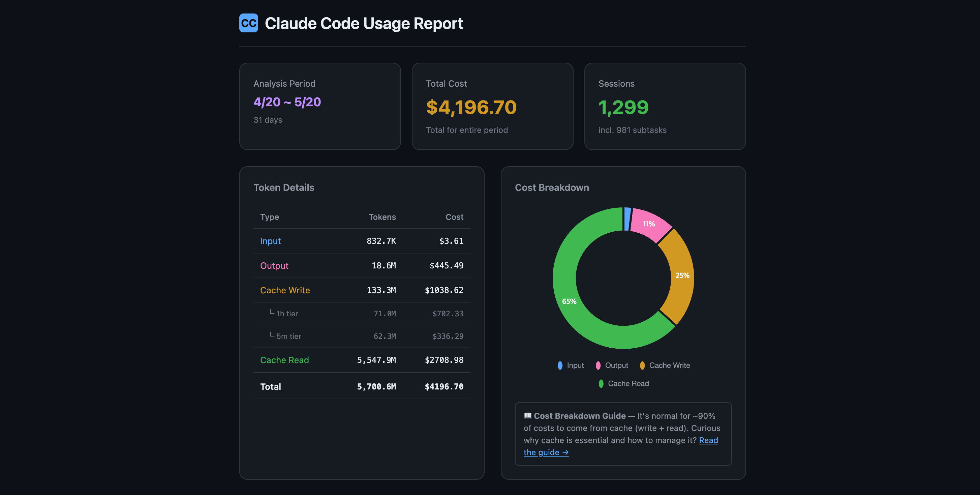Click the $4,196.70 total cost value

tap(471, 107)
